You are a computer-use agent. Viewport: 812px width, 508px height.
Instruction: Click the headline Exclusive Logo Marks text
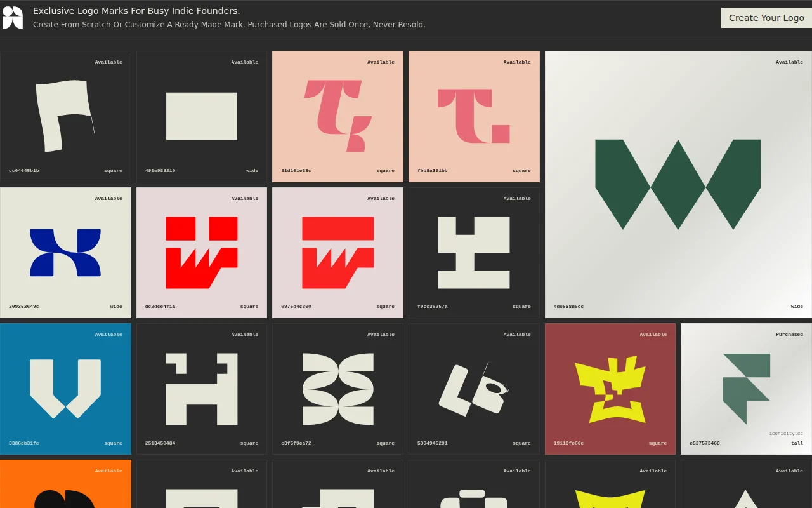pyautogui.click(x=136, y=11)
